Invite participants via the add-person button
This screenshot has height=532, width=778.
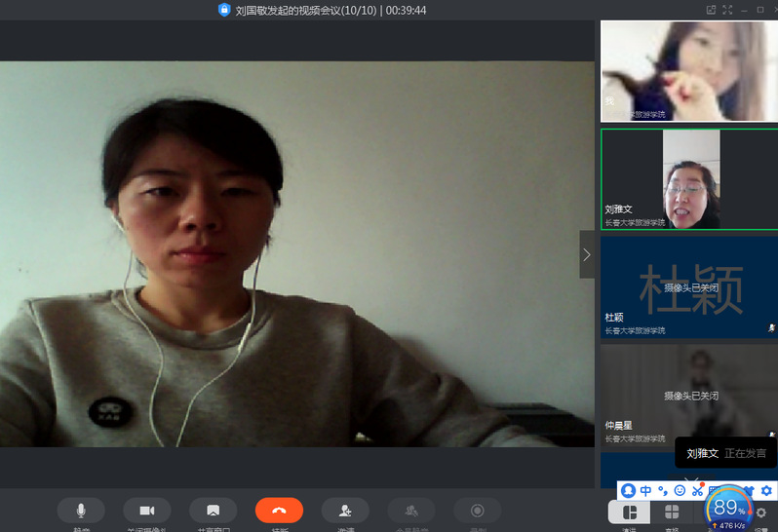pos(345,511)
